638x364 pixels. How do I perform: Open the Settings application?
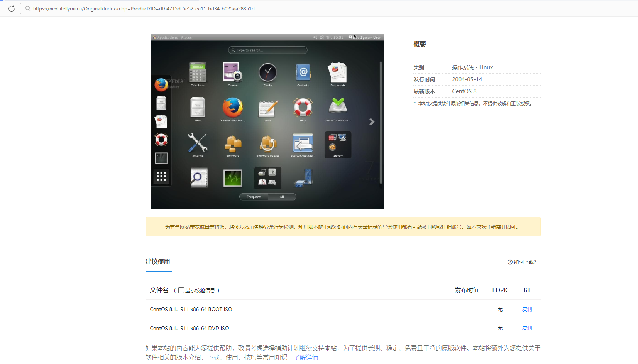(198, 145)
